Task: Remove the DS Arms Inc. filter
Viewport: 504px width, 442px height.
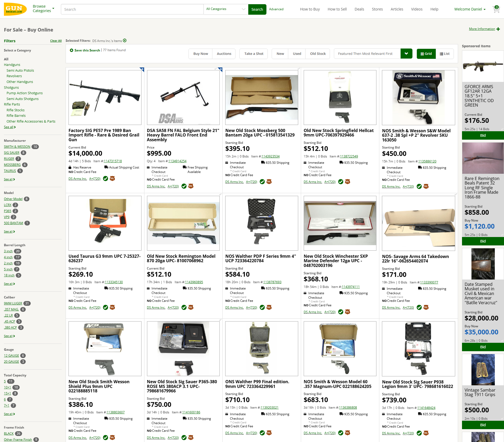Action: click(x=125, y=40)
